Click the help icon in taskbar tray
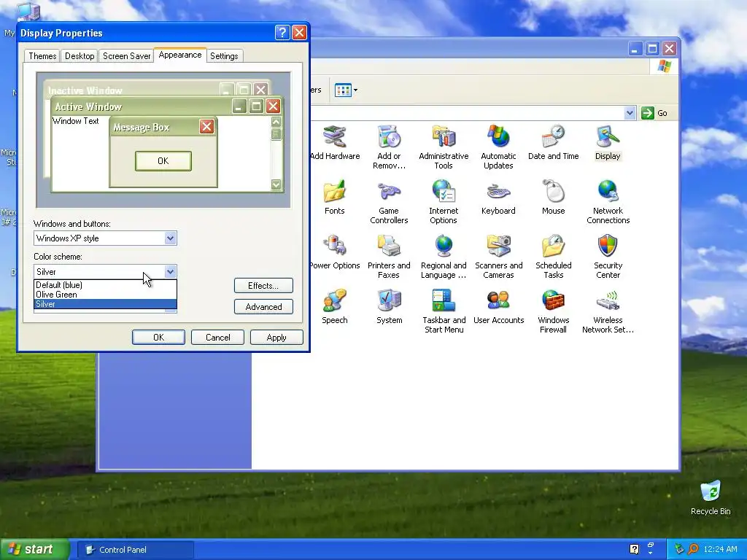Screen dimensions: 747x560 [x=634, y=549]
